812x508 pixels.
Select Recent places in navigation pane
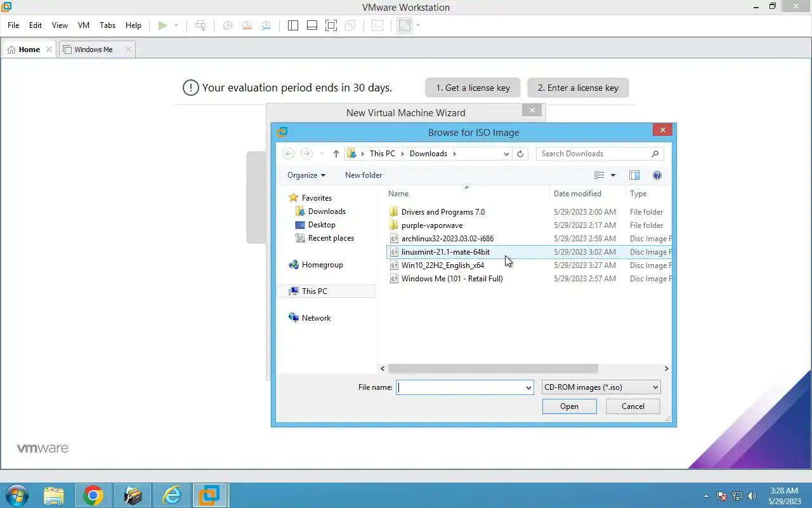(x=331, y=238)
